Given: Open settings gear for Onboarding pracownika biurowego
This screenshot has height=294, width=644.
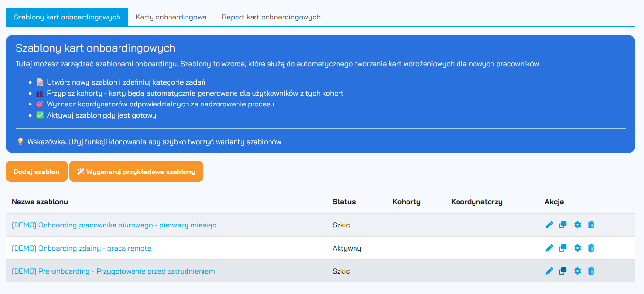Looking at the screenshot, I should click(x=577, y=225).
